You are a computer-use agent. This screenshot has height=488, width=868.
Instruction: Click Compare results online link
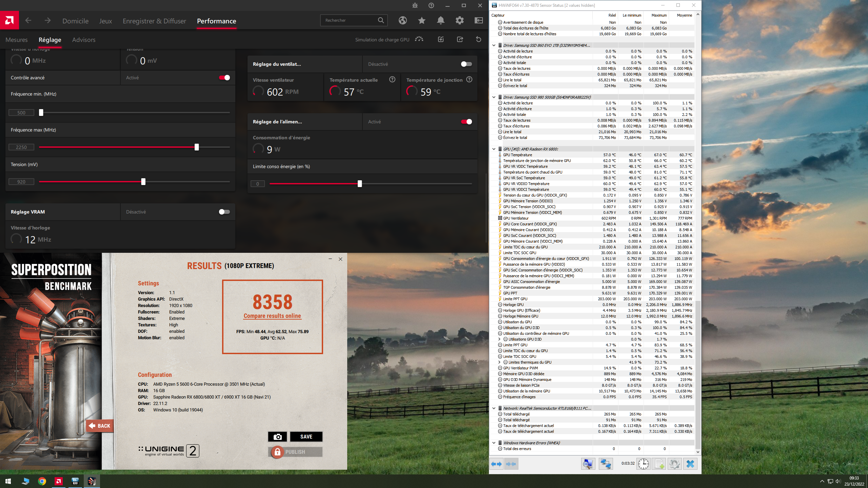(x=272, y=316)
